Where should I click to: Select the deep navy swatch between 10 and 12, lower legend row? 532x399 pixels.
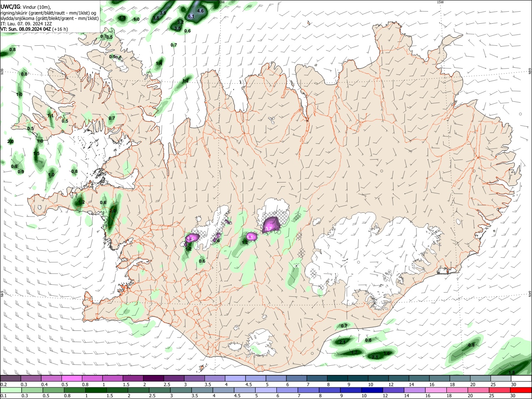pyautogui.click(x=372, y=390)
